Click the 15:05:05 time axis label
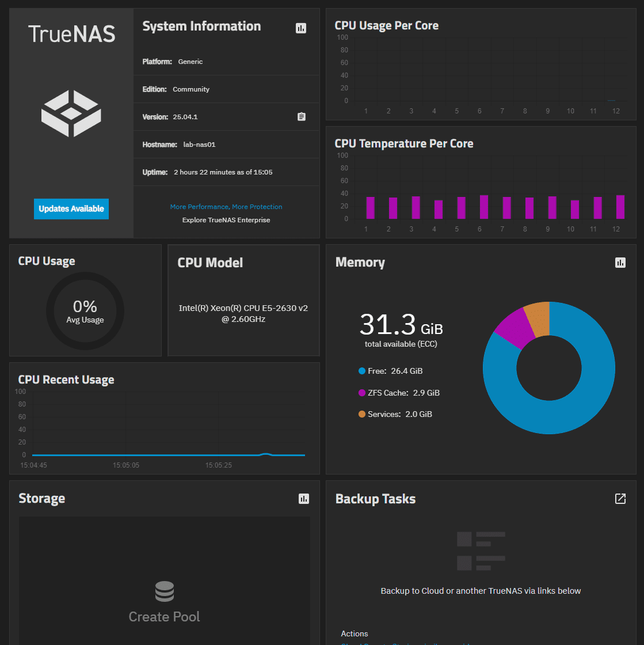The image size is (644, 645). pyautogui.click(x=126, y=465)
